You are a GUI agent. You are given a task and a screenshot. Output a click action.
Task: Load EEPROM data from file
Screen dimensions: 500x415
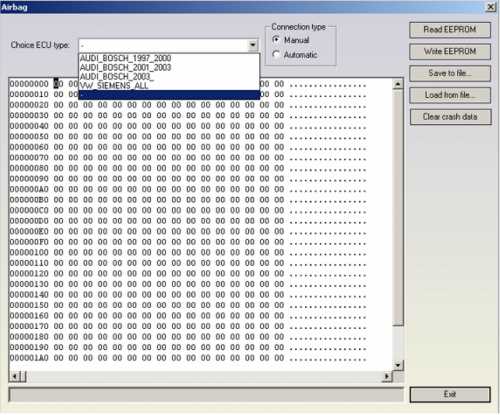(x=450, y=95)
